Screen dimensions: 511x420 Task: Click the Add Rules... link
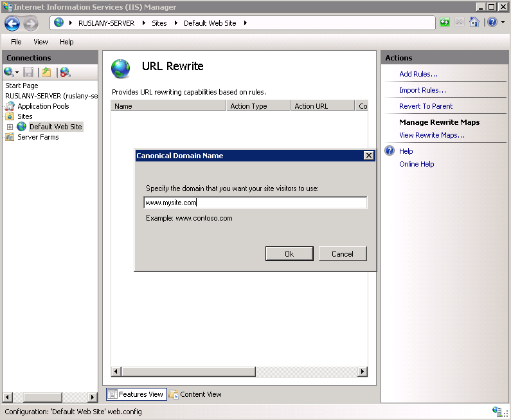[x=418, y=74]
